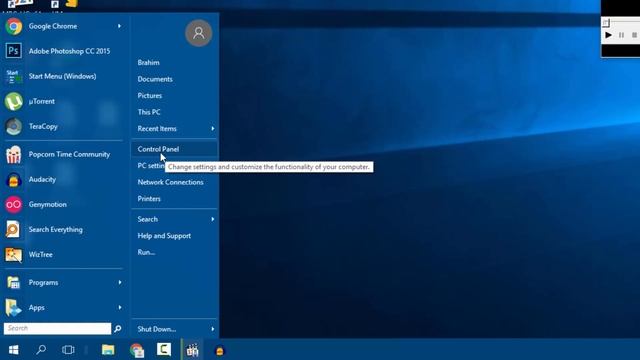Open the Programs folder entry
Image resolution: width=640 pixels, height=360 pixels.
(x=63, y=282)
